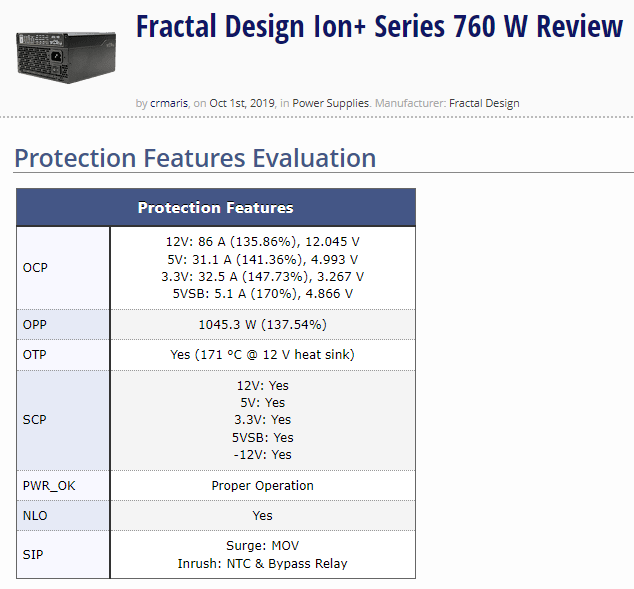Screen dimensions: 634x589
Task: Click the Surge: MOV text
Action: coord(262,546)
